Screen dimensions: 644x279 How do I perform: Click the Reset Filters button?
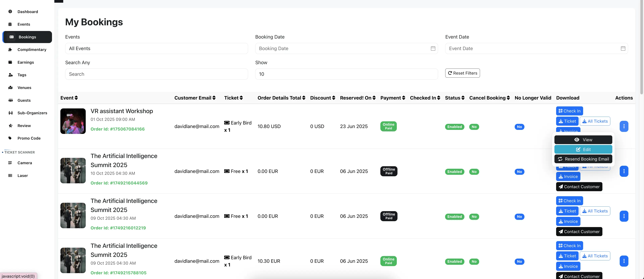462,73
